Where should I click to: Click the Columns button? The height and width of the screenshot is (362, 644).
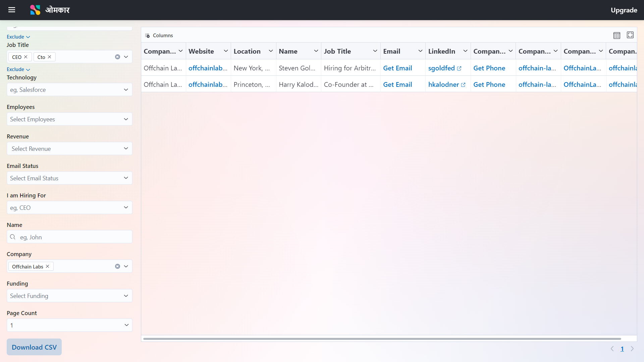point(159,35)
